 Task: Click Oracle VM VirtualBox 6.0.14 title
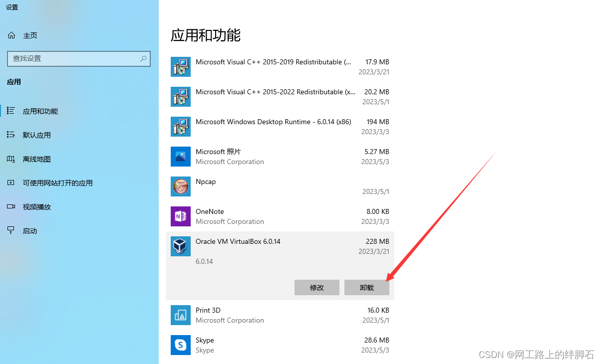pyautogui.click(x=238, y=241)
